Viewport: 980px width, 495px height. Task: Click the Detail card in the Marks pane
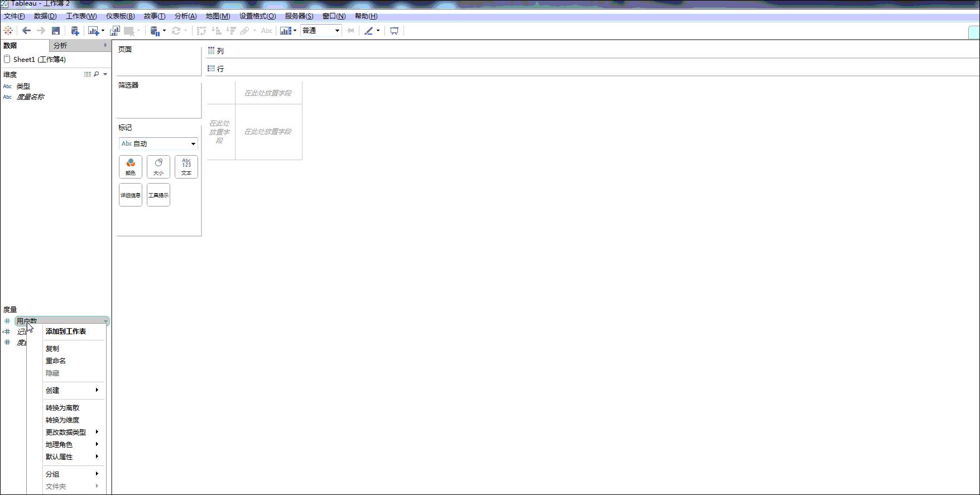click(131, 195)
